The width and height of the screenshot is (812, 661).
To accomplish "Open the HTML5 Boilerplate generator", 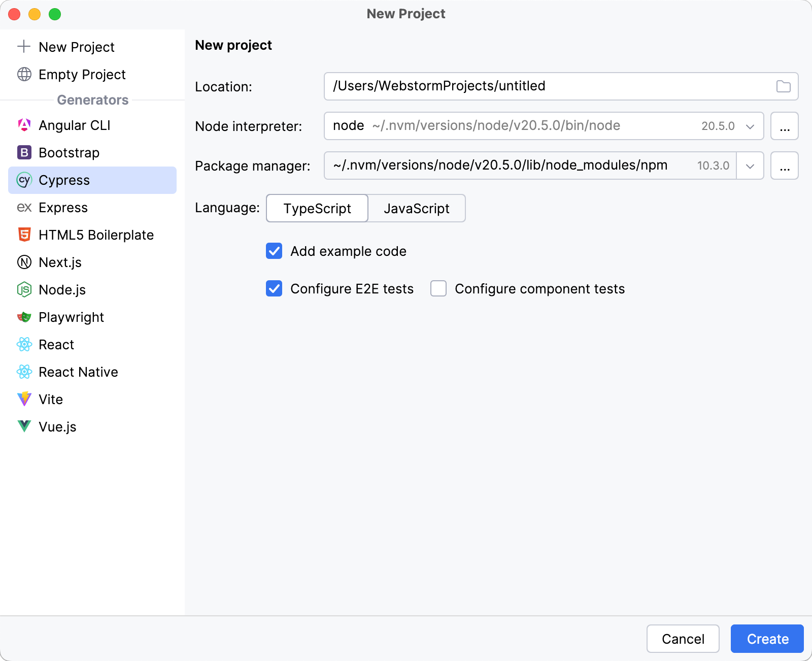I will point(24,235).
